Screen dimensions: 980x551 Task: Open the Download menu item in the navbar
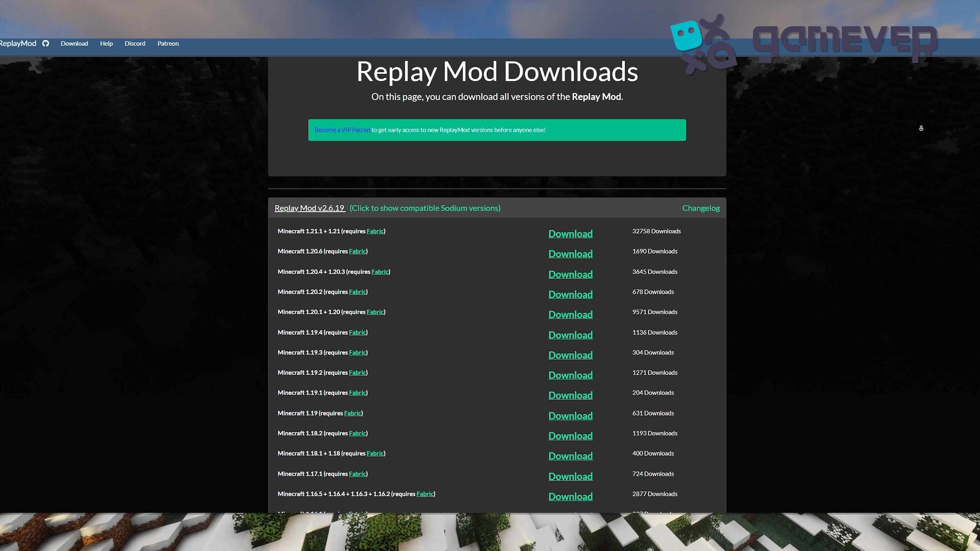tap(74, 43)
